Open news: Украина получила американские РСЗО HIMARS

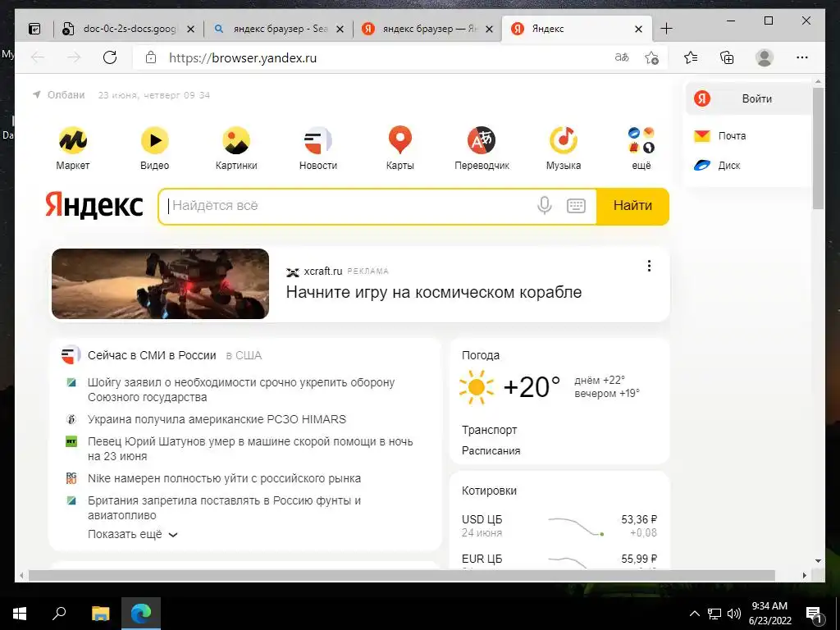click(x=217, y=419)
